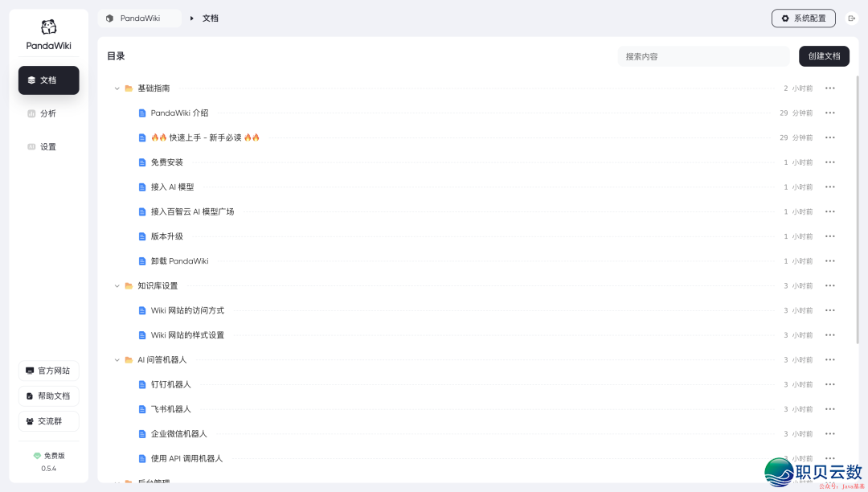Open the 帮助文档 link

click(x=49, y=396)
